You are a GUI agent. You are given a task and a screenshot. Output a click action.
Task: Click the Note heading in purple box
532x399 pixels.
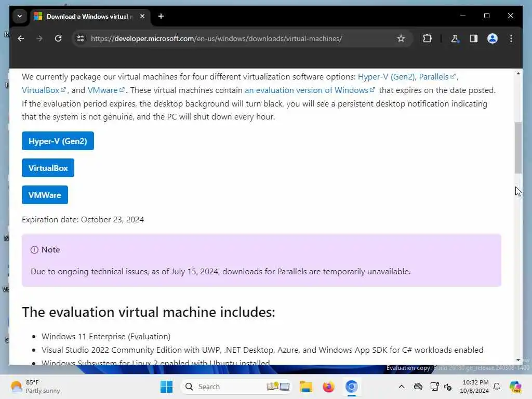point(50,250)
